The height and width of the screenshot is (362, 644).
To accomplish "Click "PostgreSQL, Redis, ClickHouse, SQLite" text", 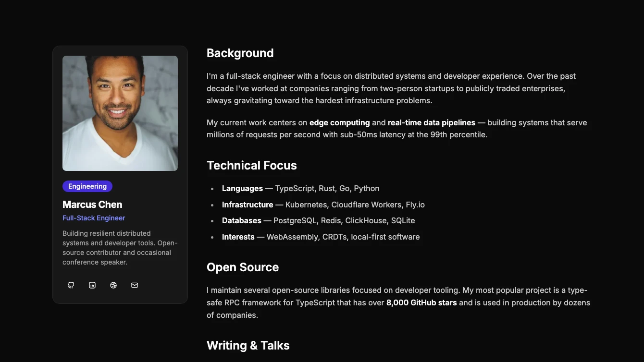I will (344, 221).
